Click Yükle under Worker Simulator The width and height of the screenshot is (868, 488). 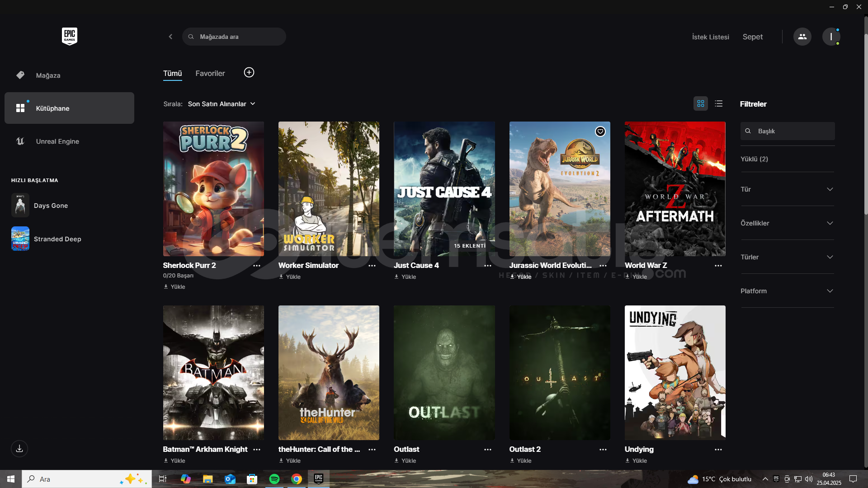pos(290,277)
